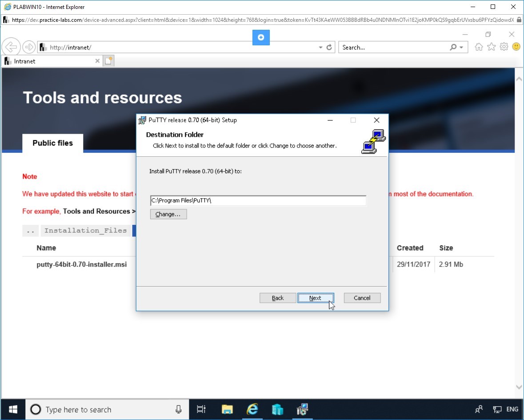Click Back in the PuTTY Setup dialog

point(278,298)
